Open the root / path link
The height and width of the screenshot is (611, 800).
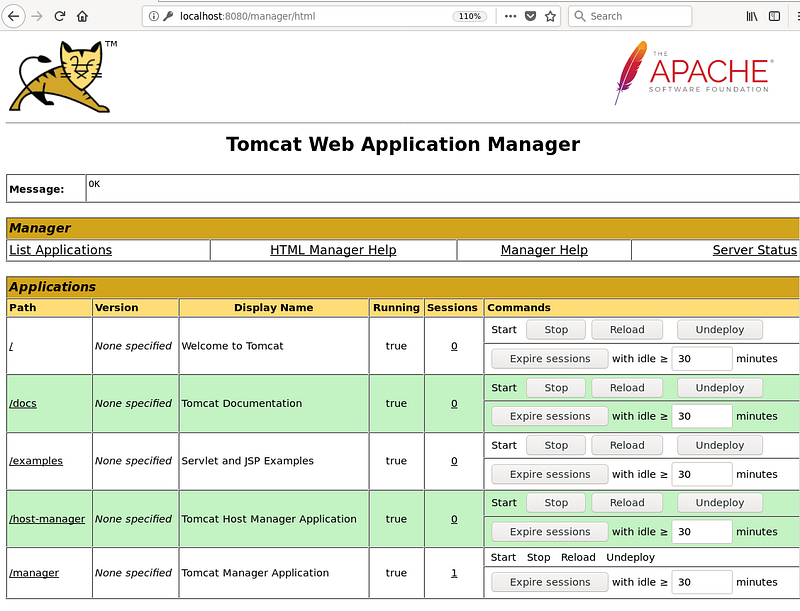tap(11, 346)
